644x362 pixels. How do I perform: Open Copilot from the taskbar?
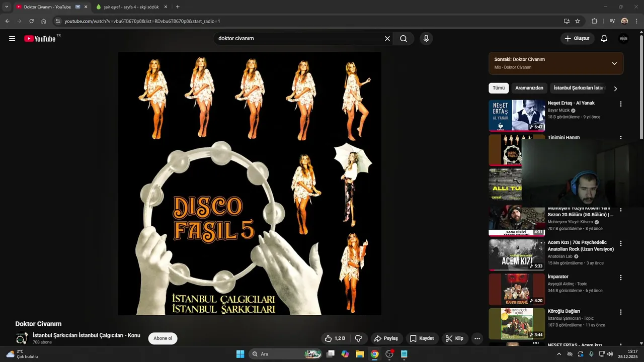click(345, 354)
